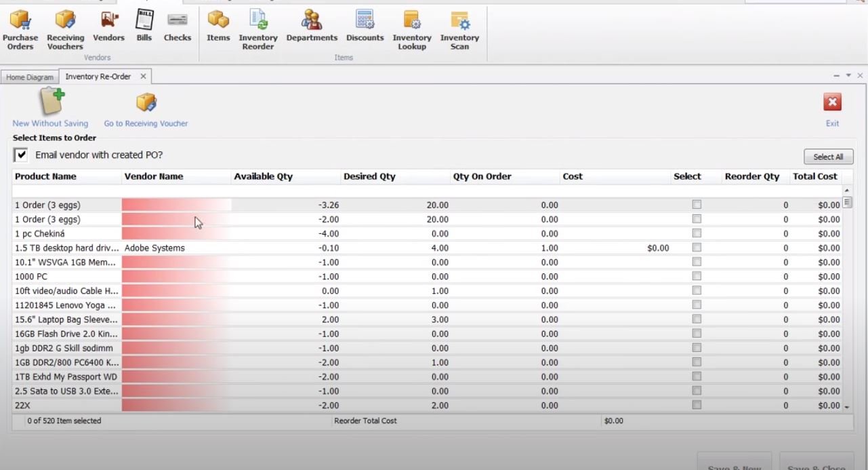Tick Select checkbox for 1.5 TB desktop hard drive row
The image size is (868, 470).
pyautogui.click(x=697, y=248)
